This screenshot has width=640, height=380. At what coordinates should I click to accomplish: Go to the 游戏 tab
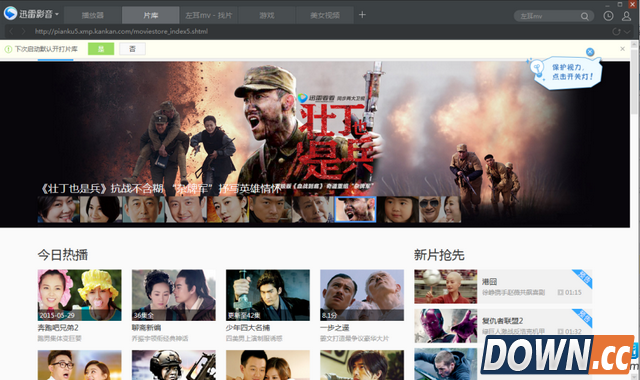[x=267, y=16]
